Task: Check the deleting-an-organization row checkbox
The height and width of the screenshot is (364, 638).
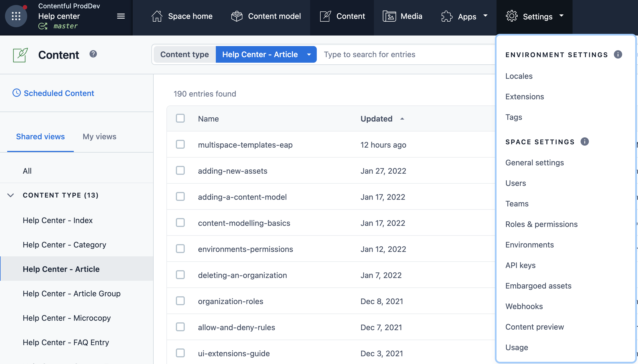Action: click(180, 275)
